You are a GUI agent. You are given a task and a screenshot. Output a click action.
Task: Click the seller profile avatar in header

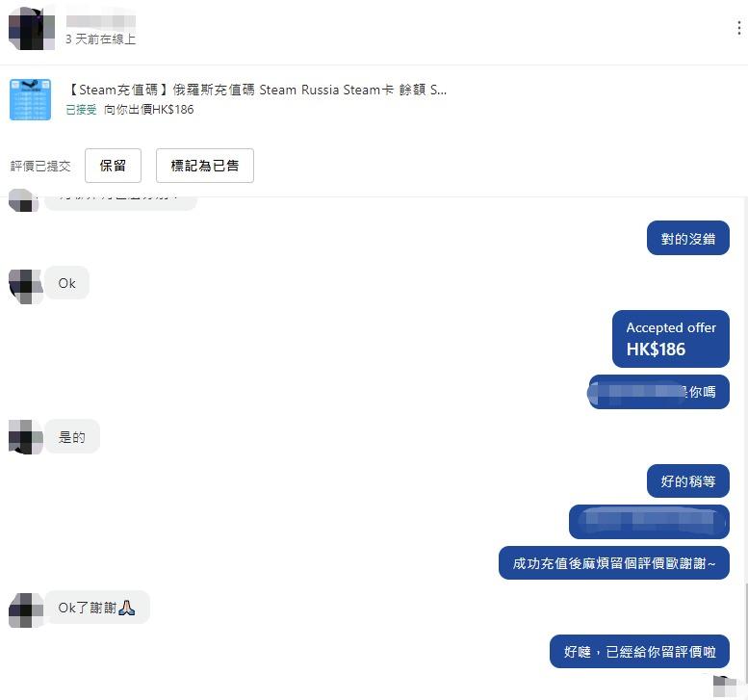[31, 28]
